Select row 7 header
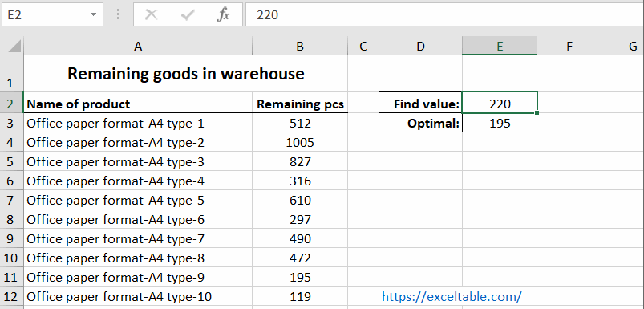Screen dimensions: 644x309 [11, 200]
